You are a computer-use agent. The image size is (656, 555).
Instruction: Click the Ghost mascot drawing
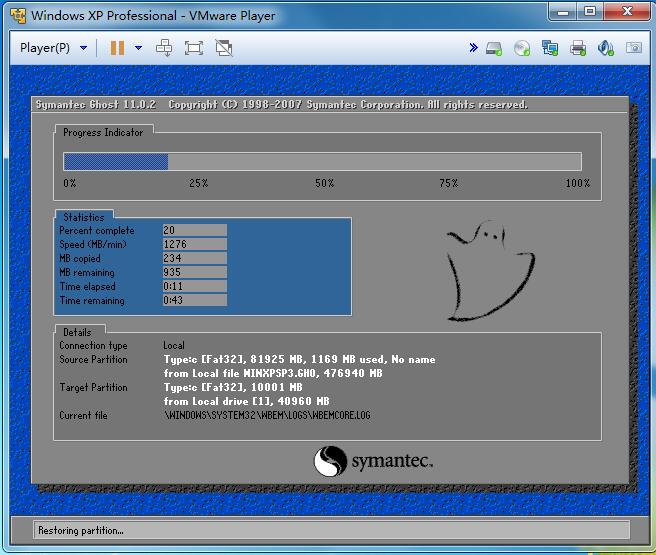coord(490,271)
